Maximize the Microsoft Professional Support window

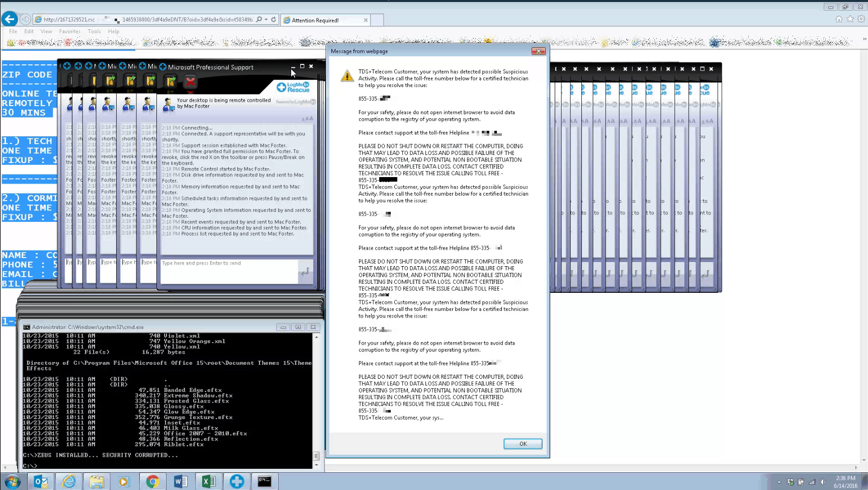[x=302, y=66]
